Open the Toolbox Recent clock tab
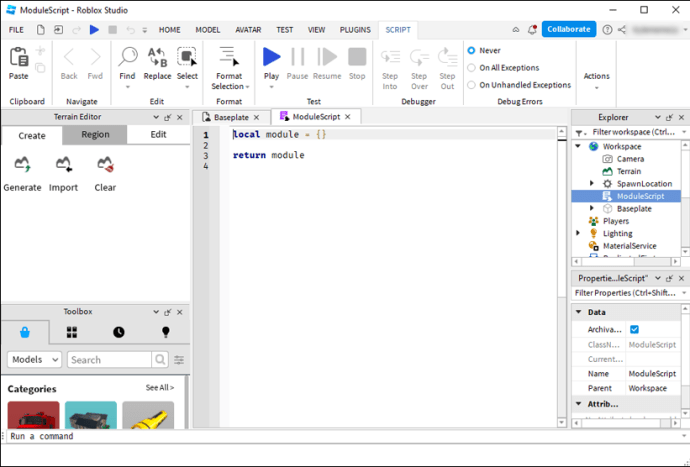 tap(119, 332)
